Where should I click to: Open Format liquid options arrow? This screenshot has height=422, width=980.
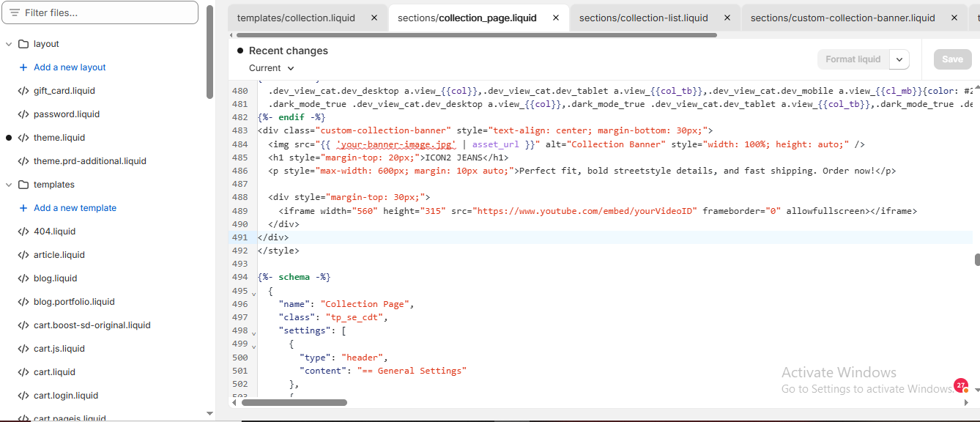click(x=899, y=59)
